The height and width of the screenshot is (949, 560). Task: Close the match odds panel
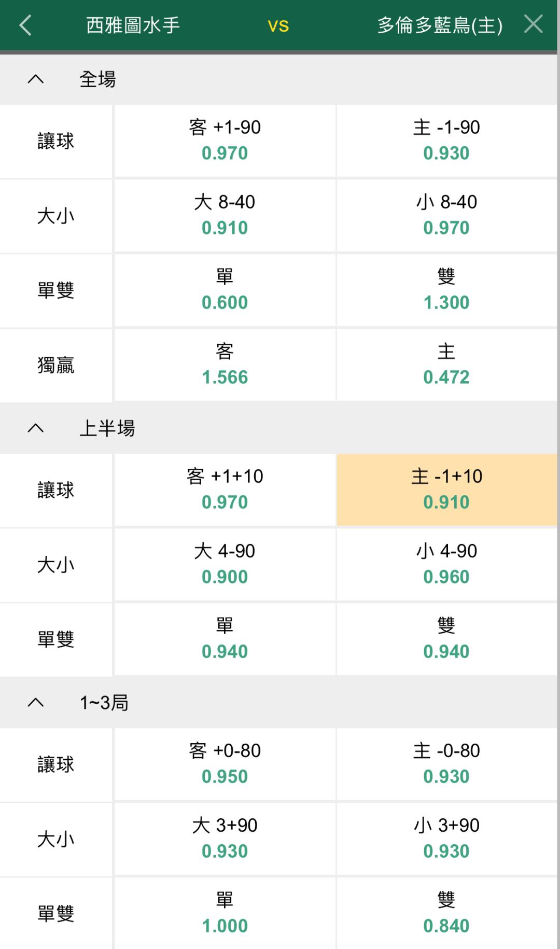(x=533, y=24)
